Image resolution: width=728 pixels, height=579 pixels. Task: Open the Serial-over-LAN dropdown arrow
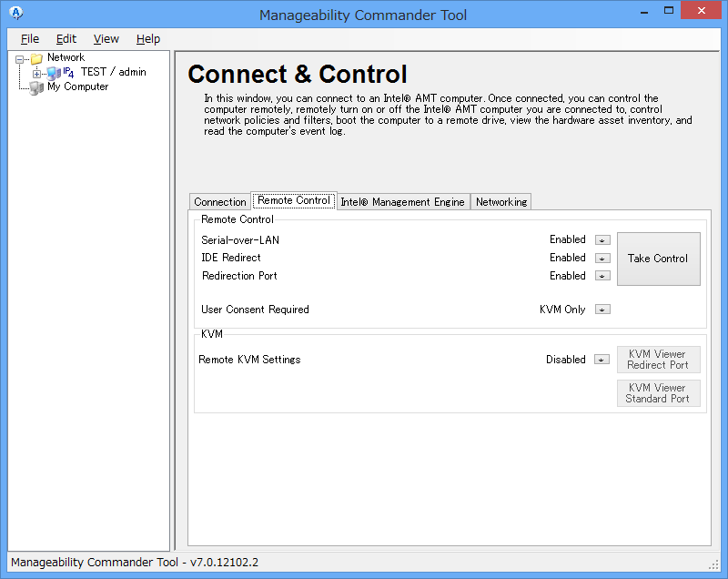602,240
